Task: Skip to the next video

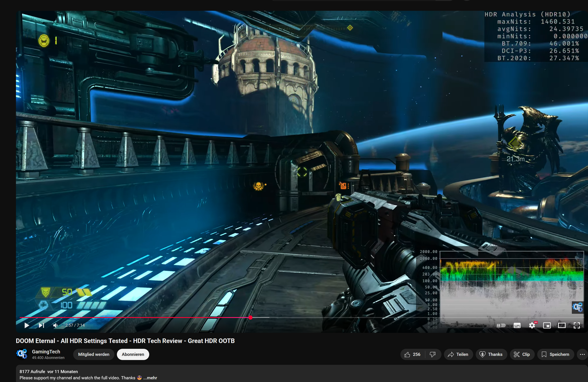Action: click(x=41, y=325)
